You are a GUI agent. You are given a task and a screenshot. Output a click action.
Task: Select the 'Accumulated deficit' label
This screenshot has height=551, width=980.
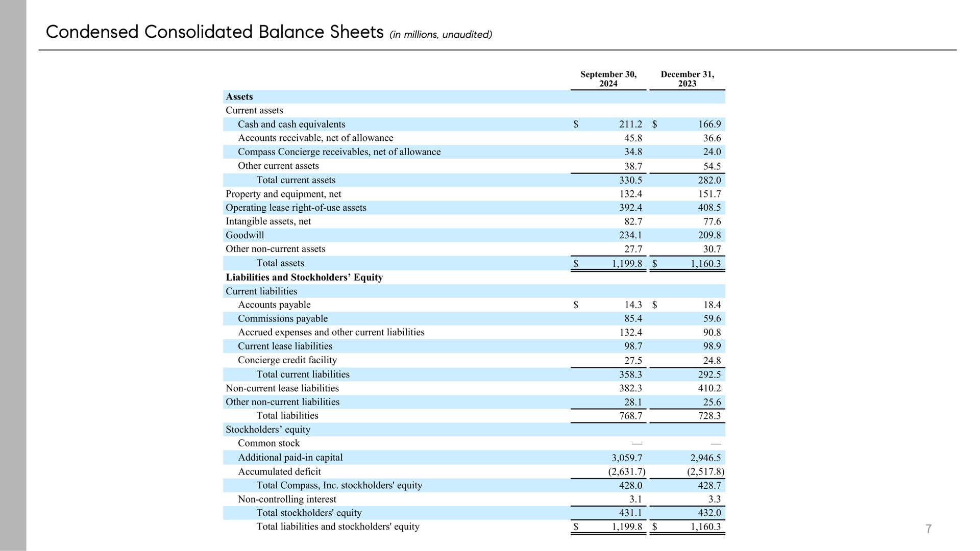(279, 472)
